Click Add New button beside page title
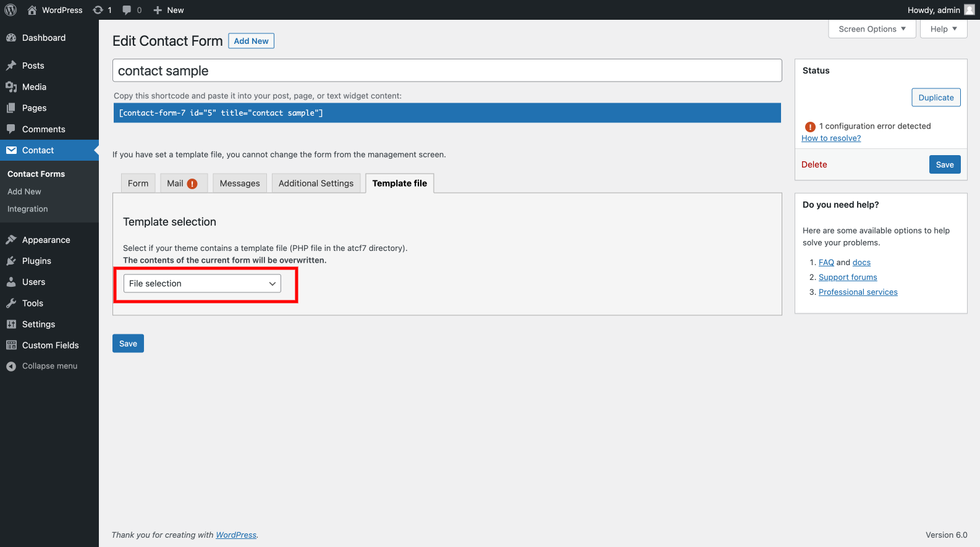 (251, 41)
